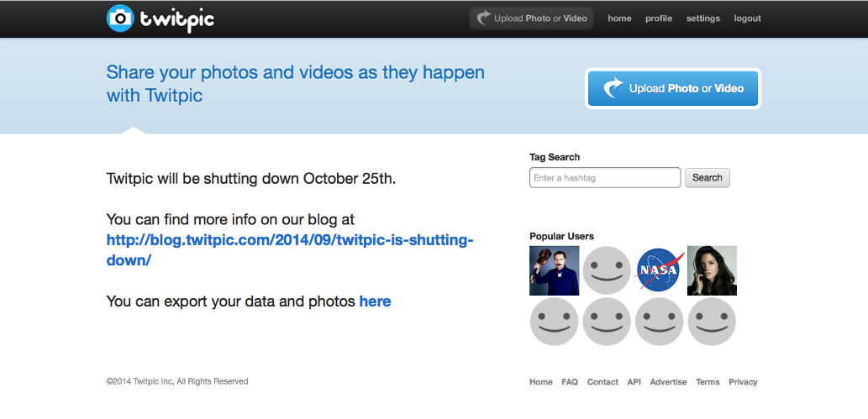Visit the Privacy footer link
The width and height of the screenshot is (868, 419).
743,382
